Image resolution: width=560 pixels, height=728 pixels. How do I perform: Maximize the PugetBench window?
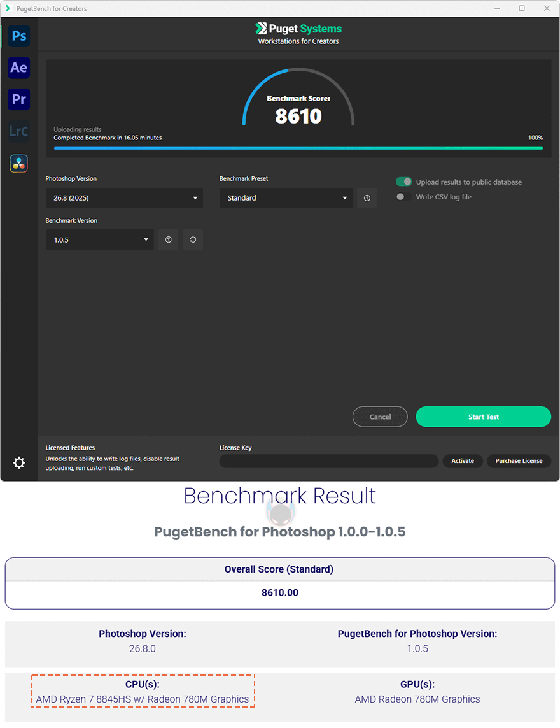point(522,8)
